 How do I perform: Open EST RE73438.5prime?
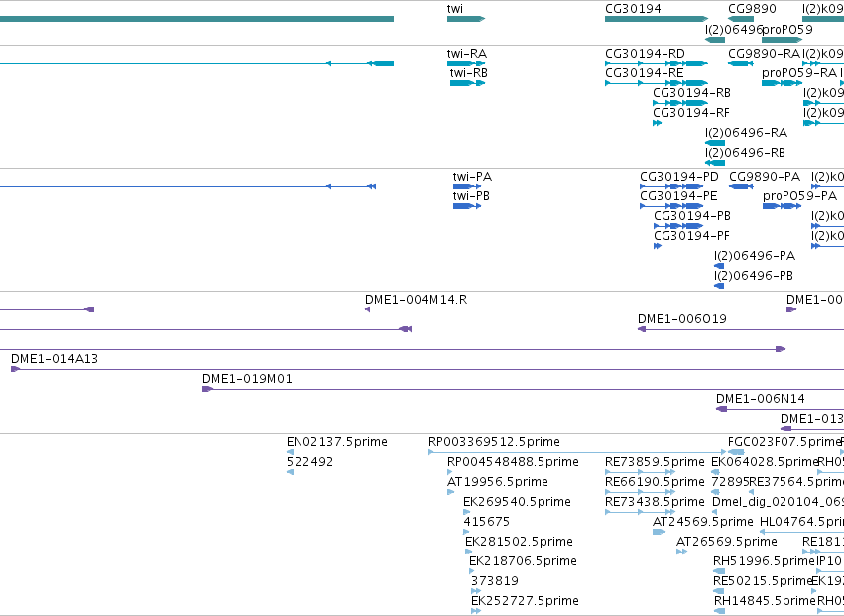tap(655, 502)
